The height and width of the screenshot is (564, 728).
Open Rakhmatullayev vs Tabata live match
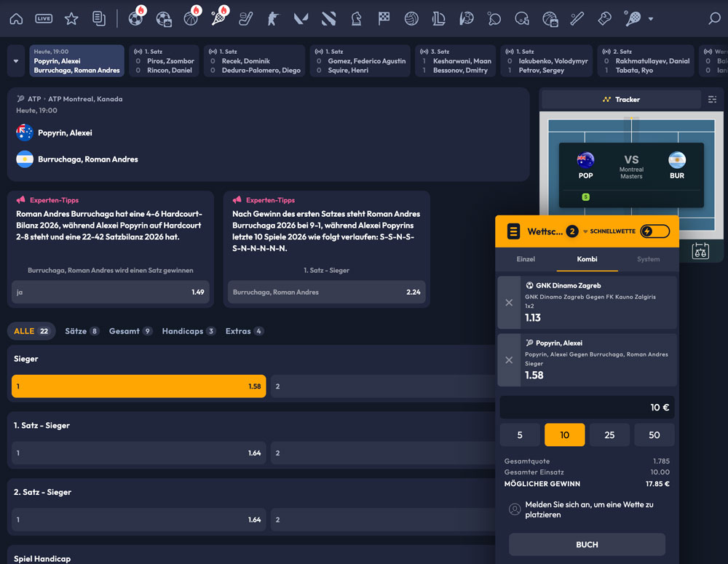click(646, 61)
